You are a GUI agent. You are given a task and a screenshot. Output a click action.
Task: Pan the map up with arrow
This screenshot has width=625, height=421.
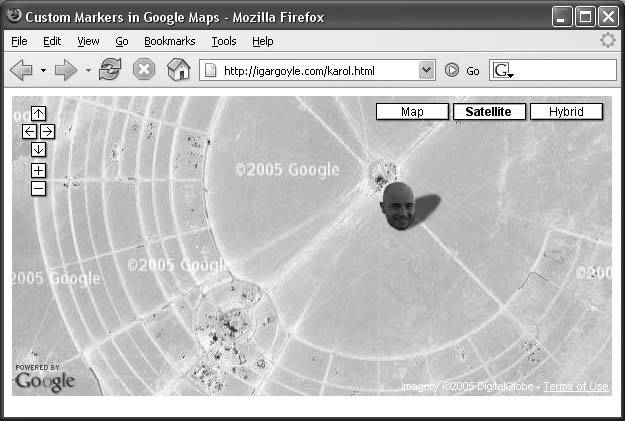(38, 114)
